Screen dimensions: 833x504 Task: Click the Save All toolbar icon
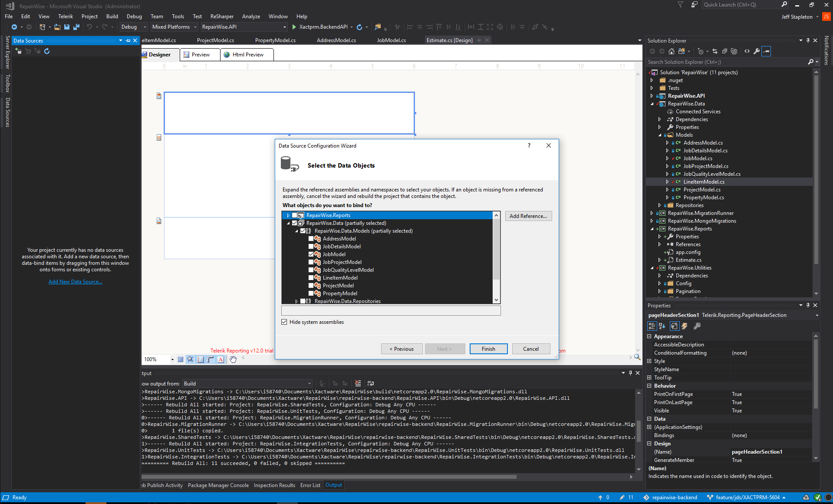coord(76,27)
